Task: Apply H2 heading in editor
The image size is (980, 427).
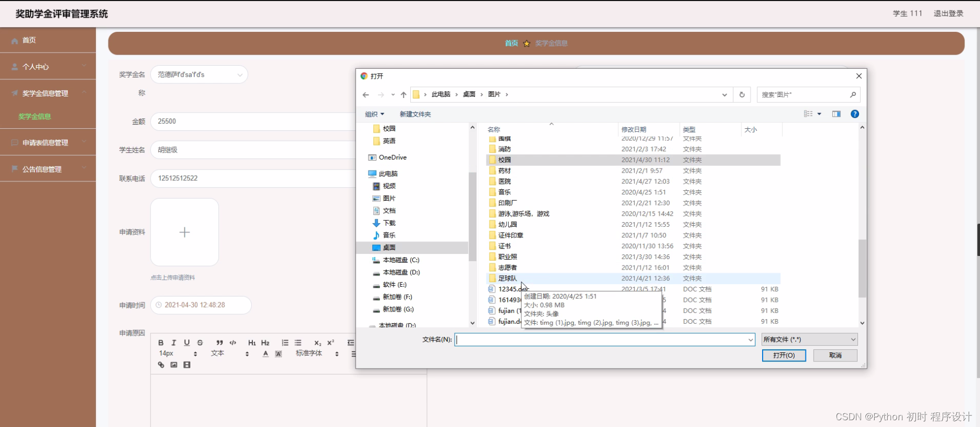Action: coord(265,343)
